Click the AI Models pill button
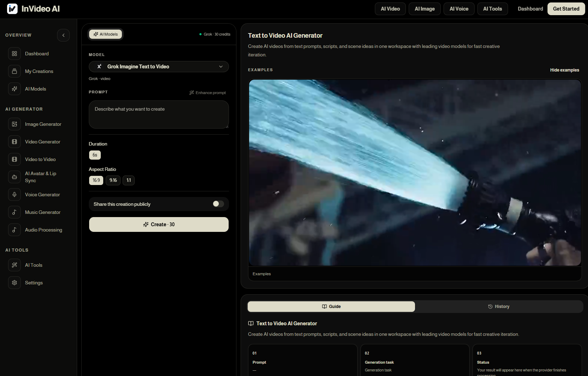Viewport: 588px width, 376px height. (106, 34)
